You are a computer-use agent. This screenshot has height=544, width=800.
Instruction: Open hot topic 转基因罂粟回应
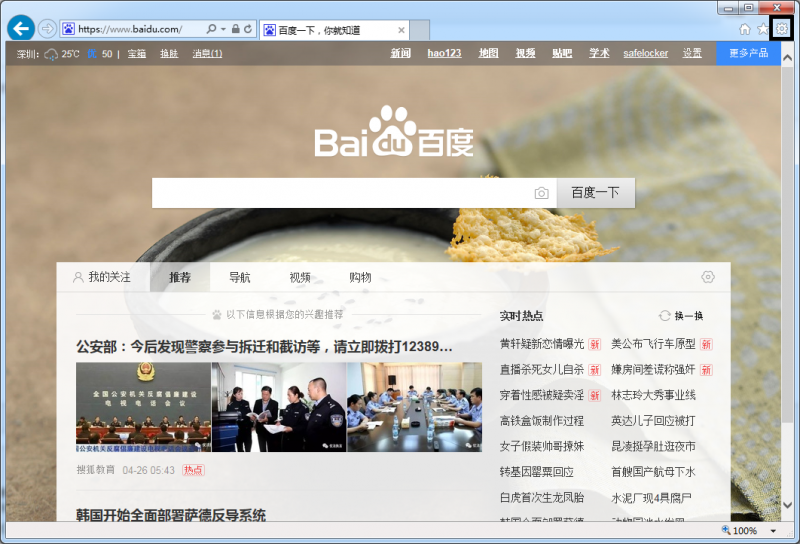[537, 472]
